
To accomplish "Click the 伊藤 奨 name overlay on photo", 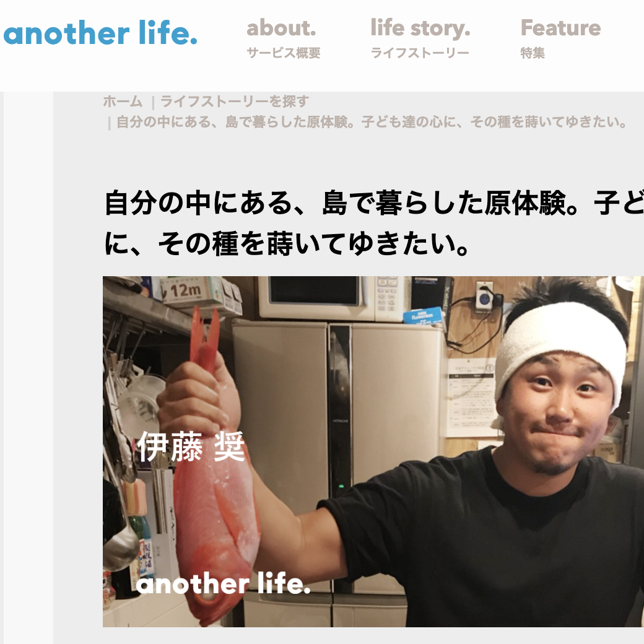I will point(191,446).
